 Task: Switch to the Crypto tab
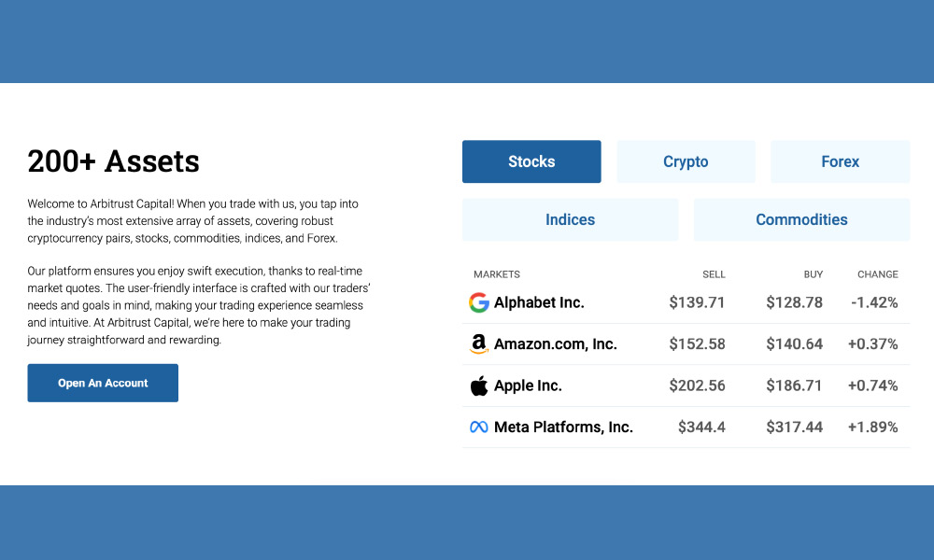[x=686, y=161]
